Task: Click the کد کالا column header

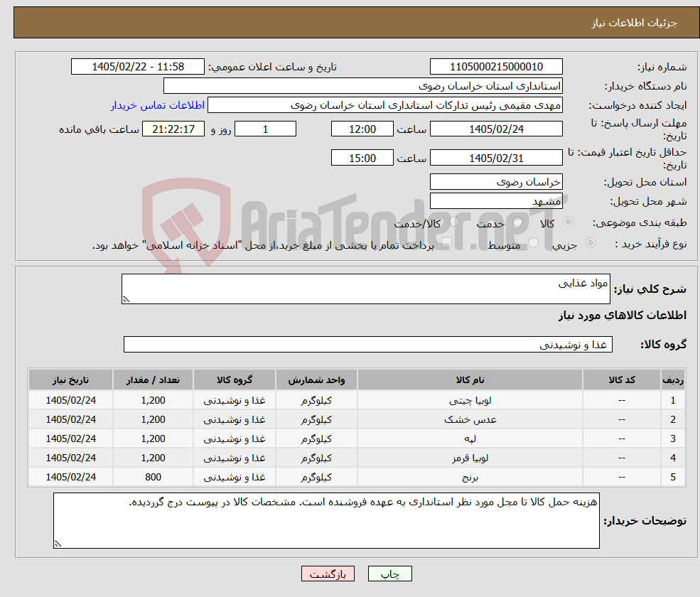Action: 621,380
